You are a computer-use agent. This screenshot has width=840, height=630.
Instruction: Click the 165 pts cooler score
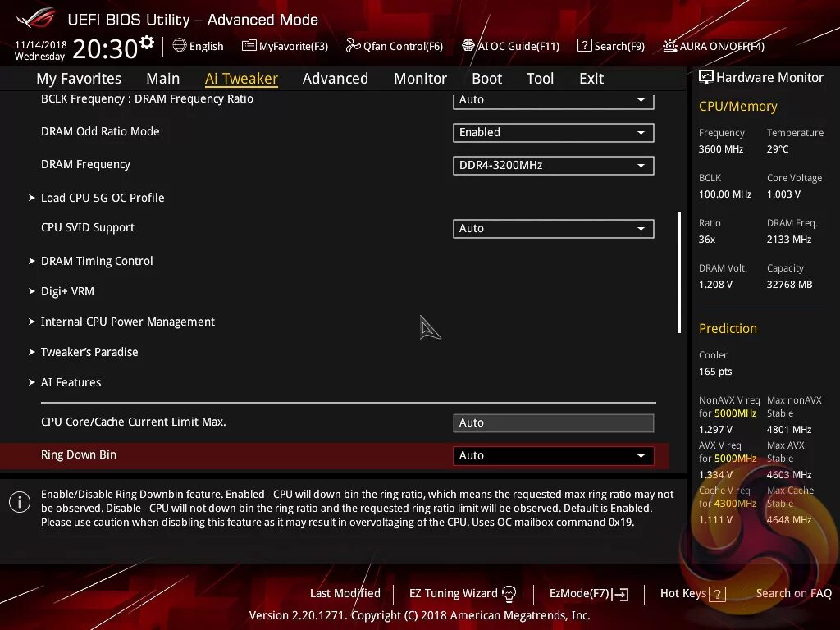(x=715, y=372)
